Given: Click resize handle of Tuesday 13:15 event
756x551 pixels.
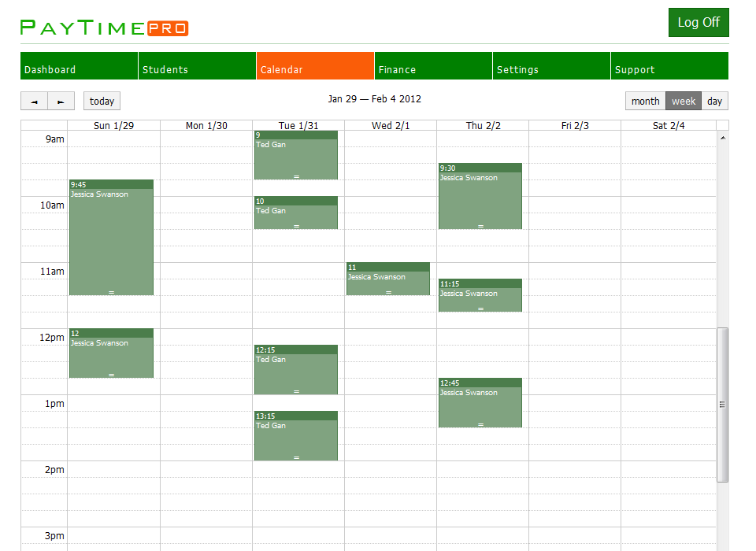Looking at the screenshot, I should [297, 457].
